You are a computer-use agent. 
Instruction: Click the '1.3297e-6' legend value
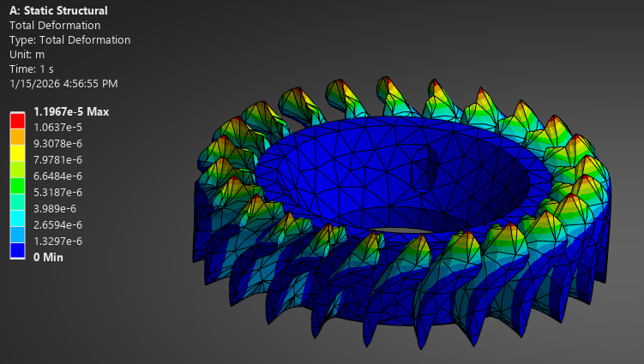[57, 242]
